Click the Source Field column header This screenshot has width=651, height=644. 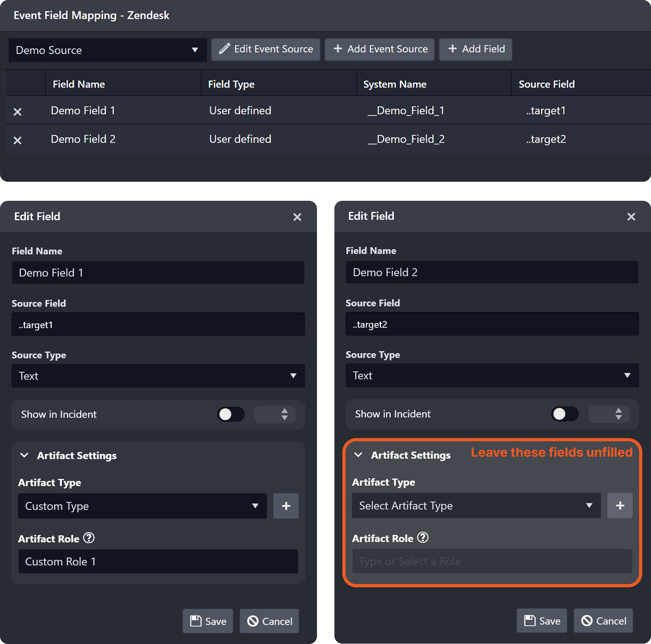coord(546,84)
